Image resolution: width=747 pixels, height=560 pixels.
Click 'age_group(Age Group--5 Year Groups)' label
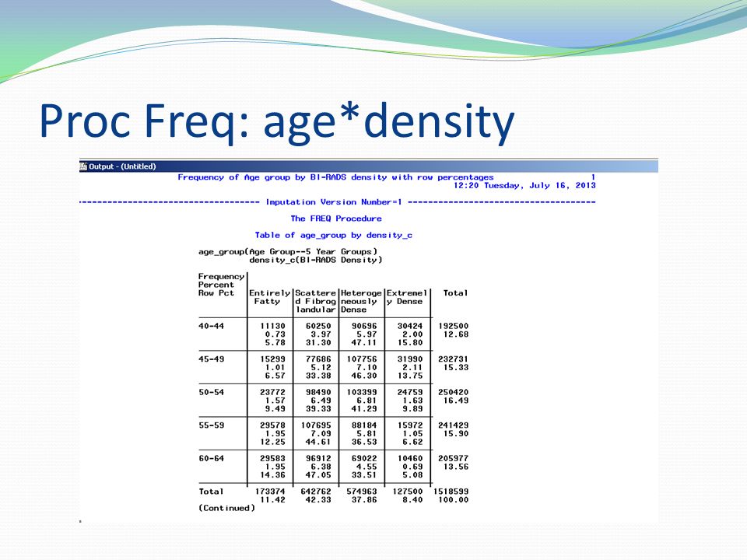pyautogui.click(x=288, y=251)
